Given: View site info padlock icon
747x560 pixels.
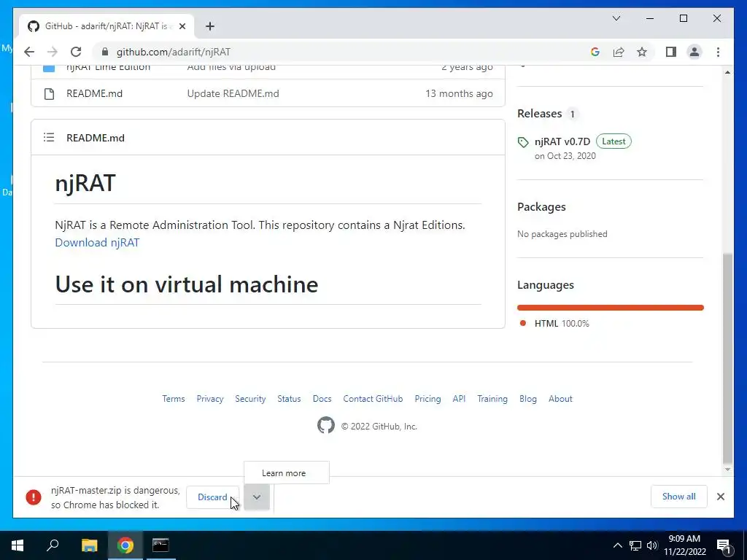Looking at the screenshot, I should pos(105,52).
